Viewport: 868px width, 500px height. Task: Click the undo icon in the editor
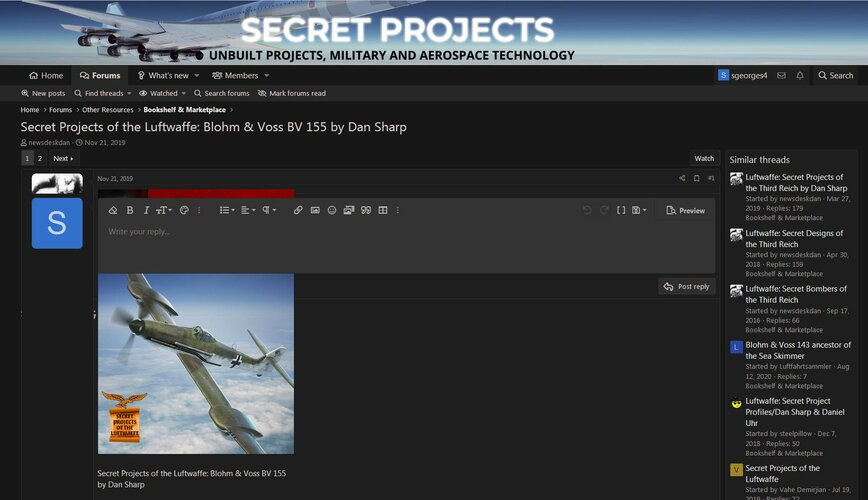tap(587, 210)
